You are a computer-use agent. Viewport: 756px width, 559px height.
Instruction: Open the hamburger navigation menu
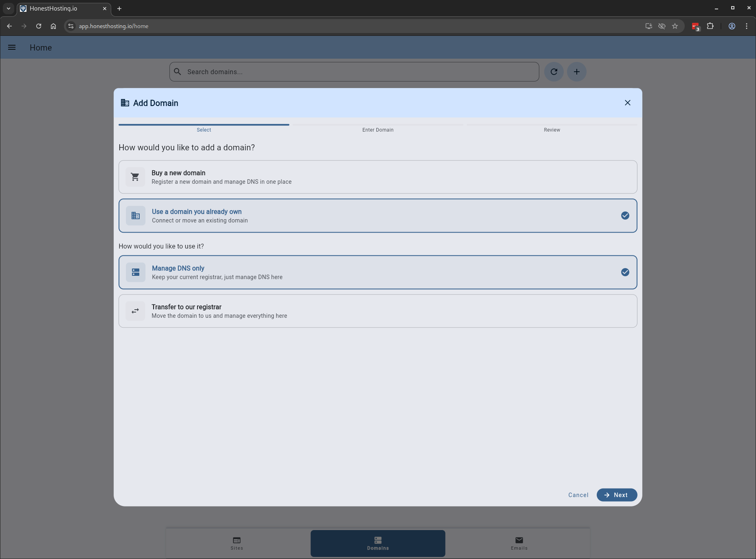point(12,48)
